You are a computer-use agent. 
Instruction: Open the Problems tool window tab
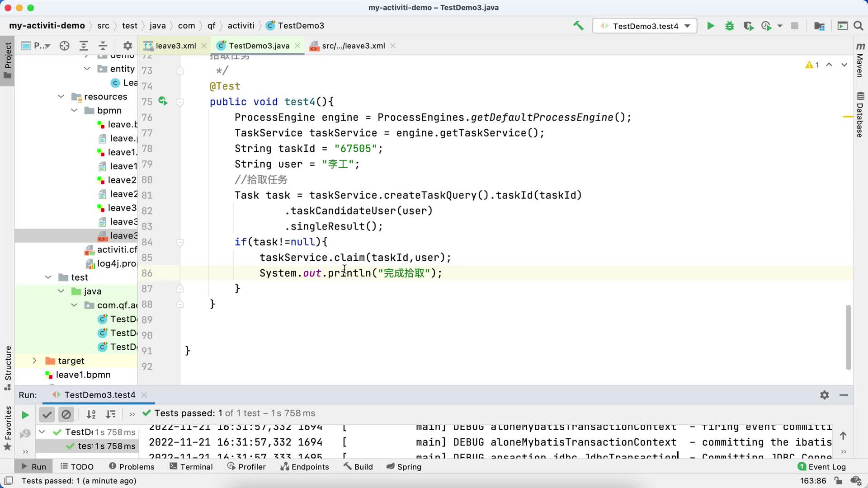click(x=132, y=467)
